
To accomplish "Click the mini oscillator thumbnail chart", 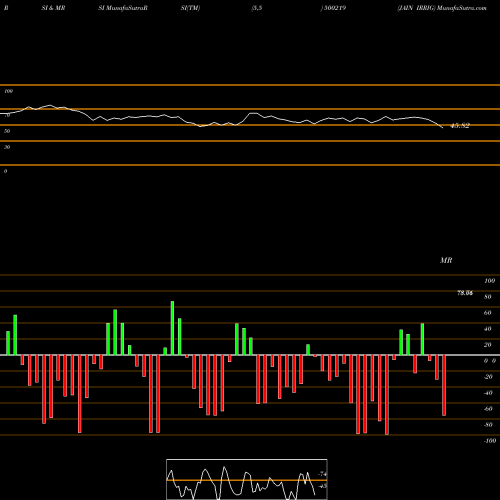I will (x=247, y=479).
